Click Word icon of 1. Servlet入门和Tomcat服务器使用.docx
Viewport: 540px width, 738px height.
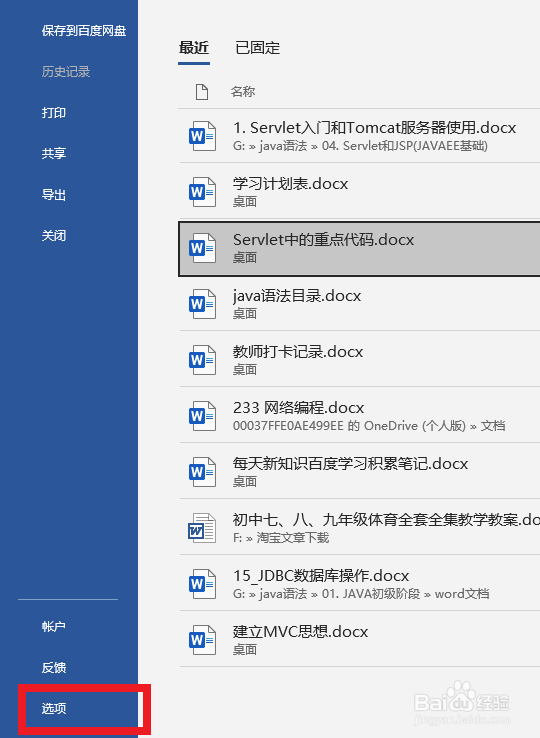202,136
